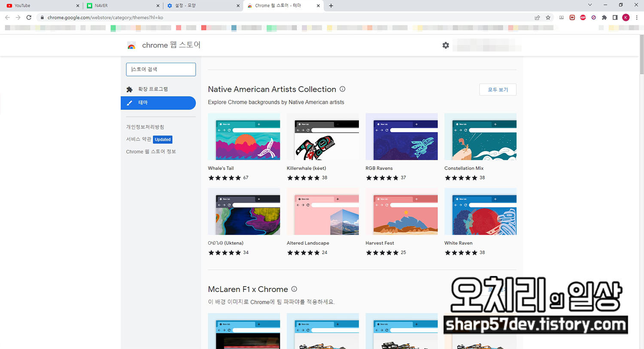Open 확장 프로그램 category in sidebar
Image resolution: width=644 pixels, height=349 pixels.
pos(158,89)
